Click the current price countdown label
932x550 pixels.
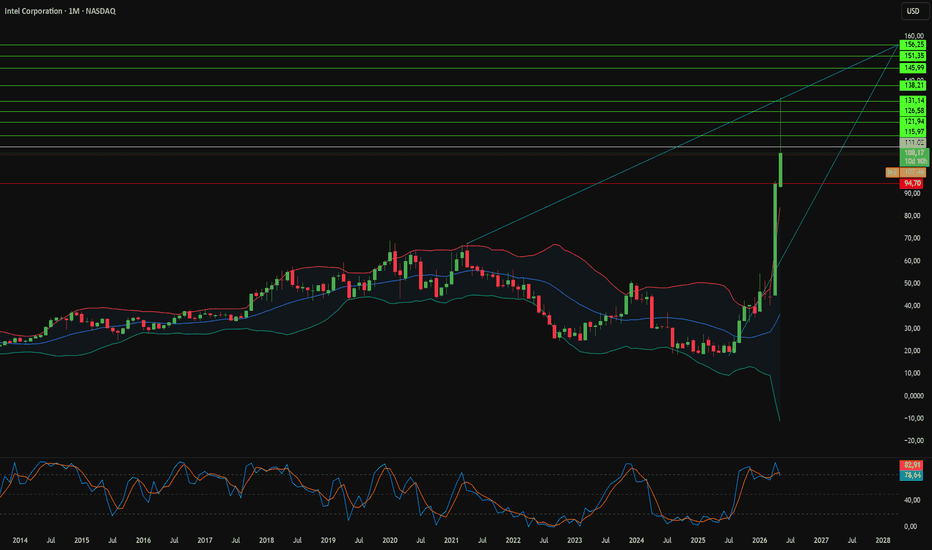pos(915,157)
